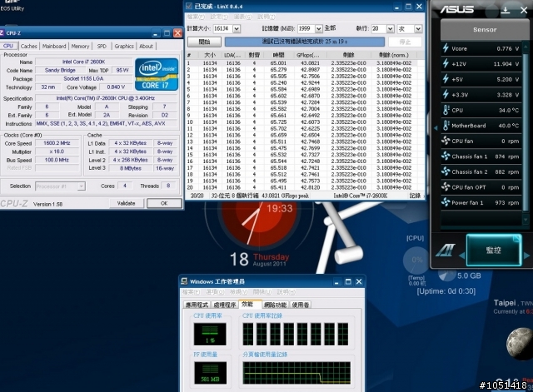This screenshot has width=533, height=392.
Task: Click the right arrow beside monitor button
Action: (x=526, y=256)
